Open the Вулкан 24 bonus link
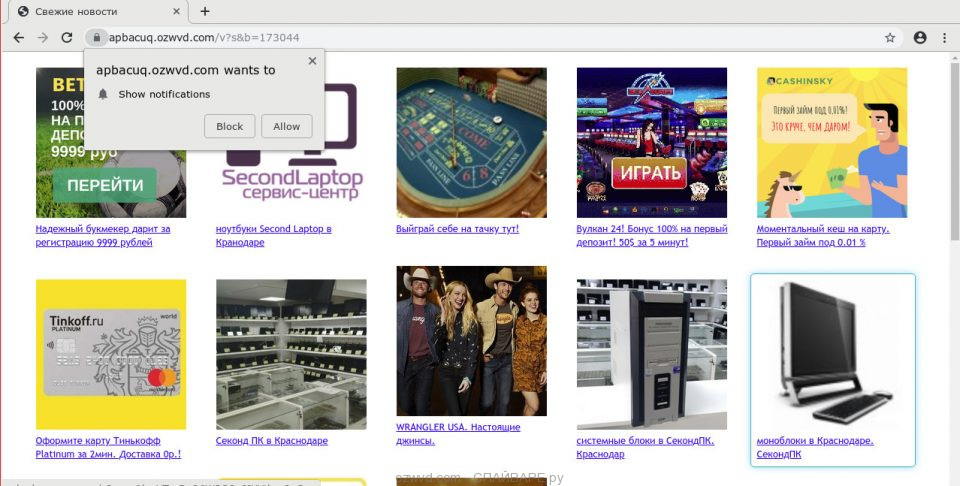960x486 pixels. (x=651, y=235)
